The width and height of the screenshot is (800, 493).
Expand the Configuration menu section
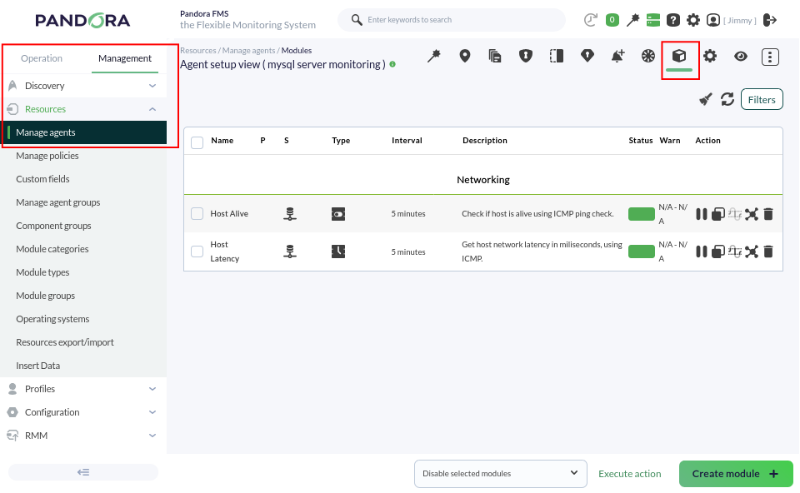pyautogui.click(x=83, y=412)
